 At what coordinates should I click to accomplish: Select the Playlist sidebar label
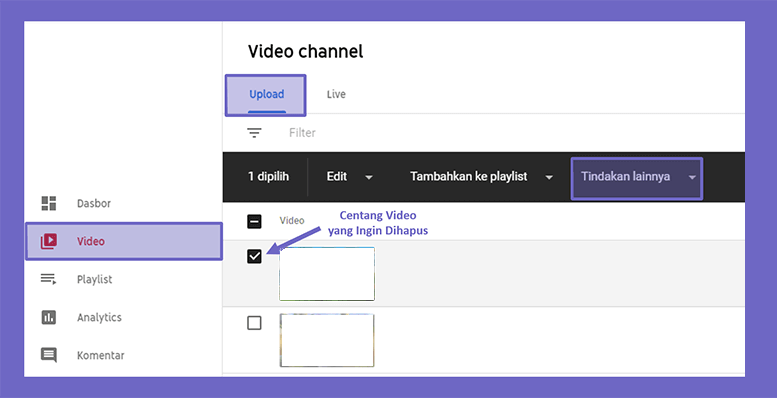click(94, 280)
